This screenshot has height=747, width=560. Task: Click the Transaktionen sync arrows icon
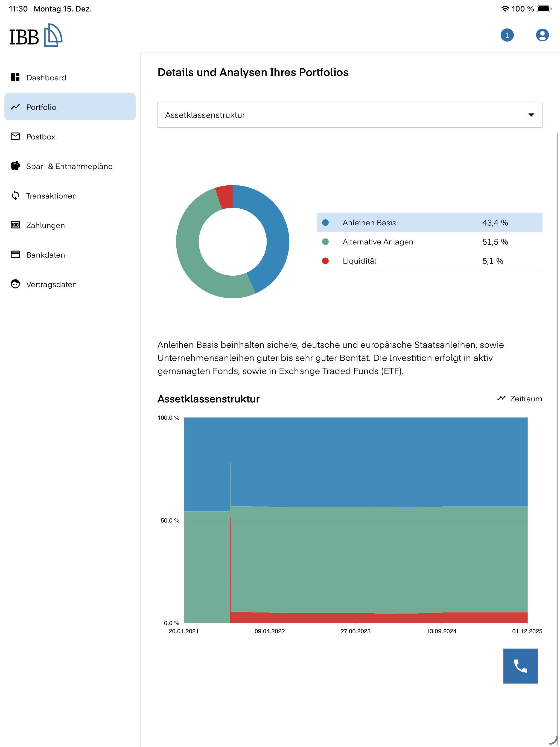pyautogui.click(x=15, y=195)
